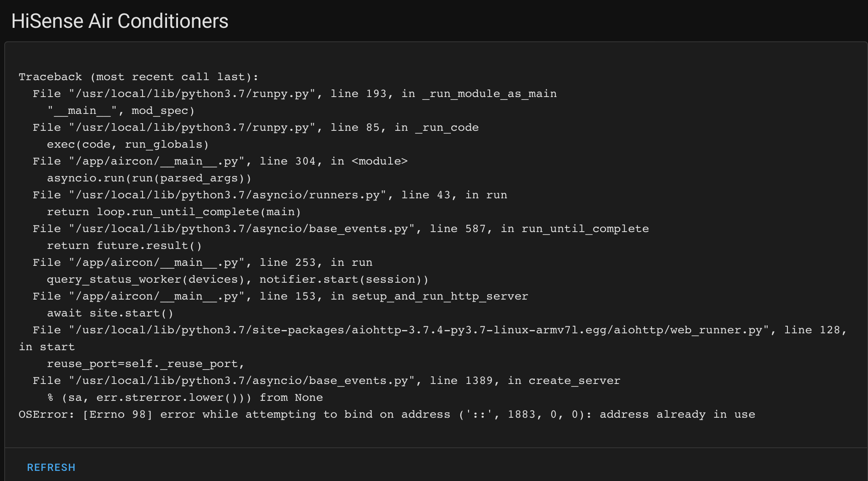Click the setup_and_run_http_server entry

(280, 296)
